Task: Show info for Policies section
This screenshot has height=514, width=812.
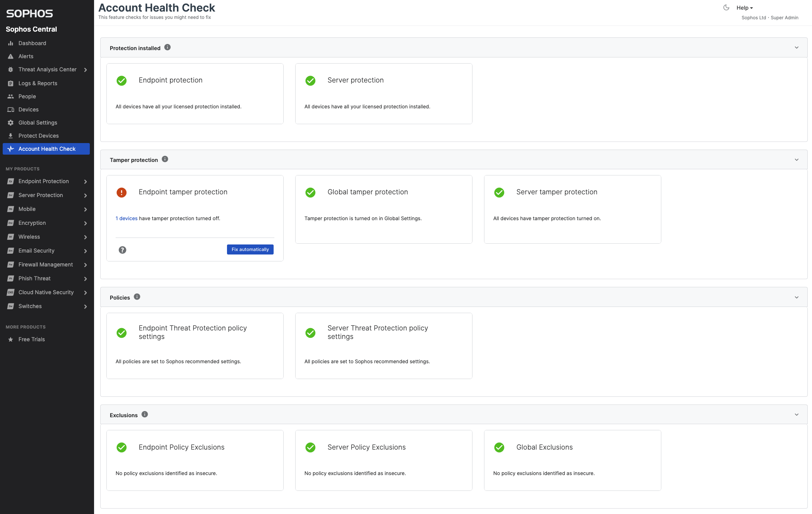Action: tap(137, 297)
